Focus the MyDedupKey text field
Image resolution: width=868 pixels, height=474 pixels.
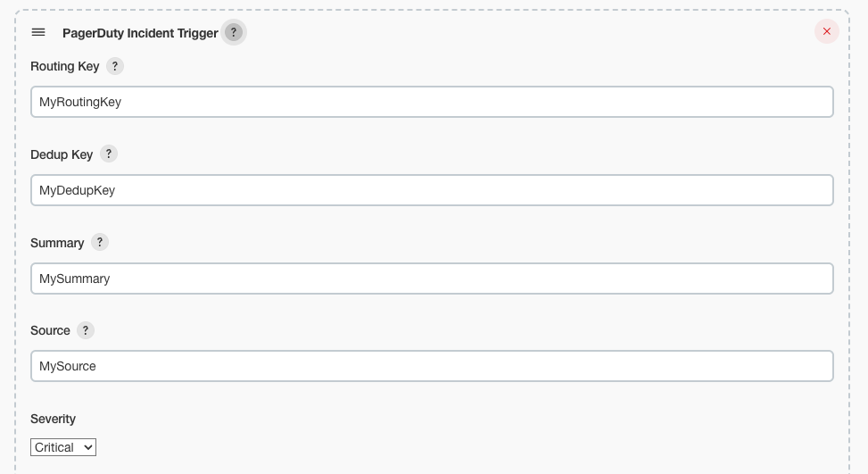[432, 190]
